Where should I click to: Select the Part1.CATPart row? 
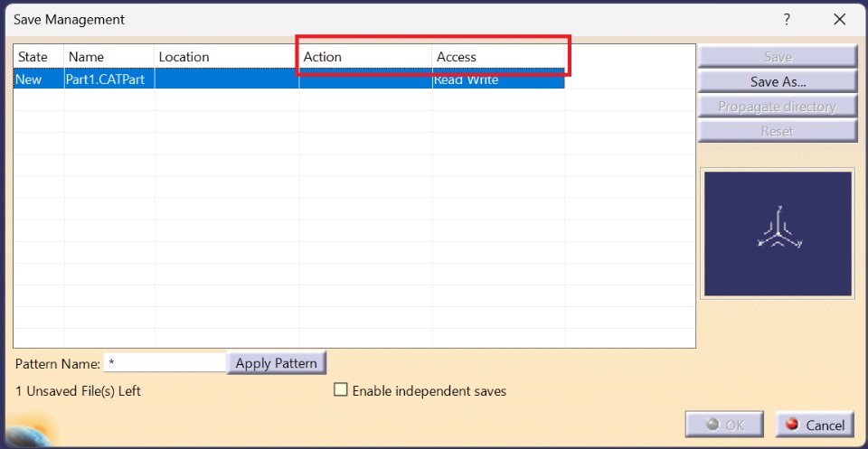pyautogui.click(x=105, y=80)
